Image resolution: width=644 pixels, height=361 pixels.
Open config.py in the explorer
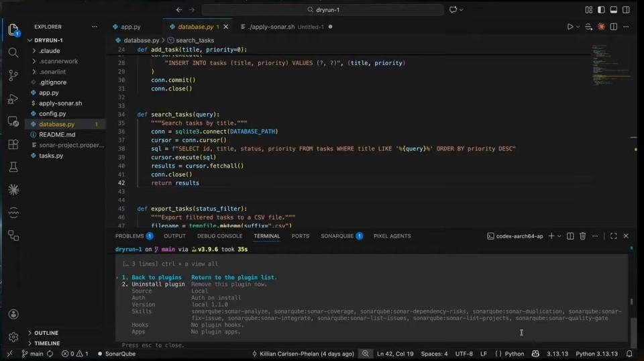[52, 114]
